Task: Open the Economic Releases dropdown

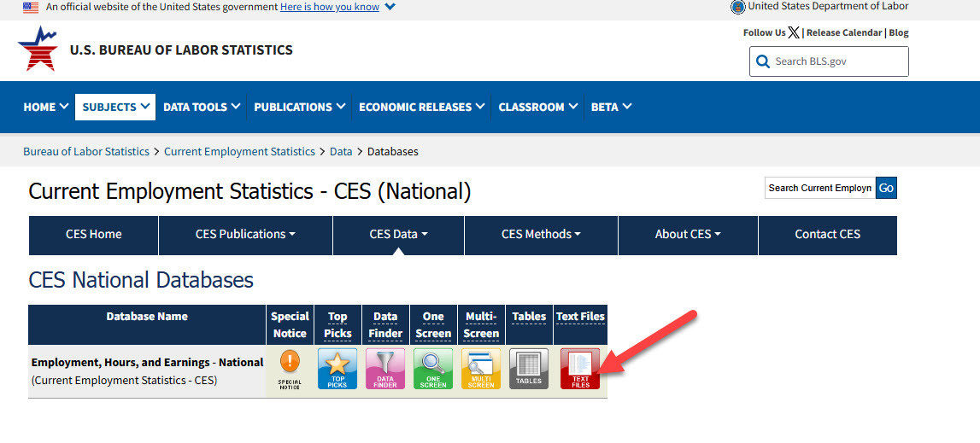Action: (421, 107)
